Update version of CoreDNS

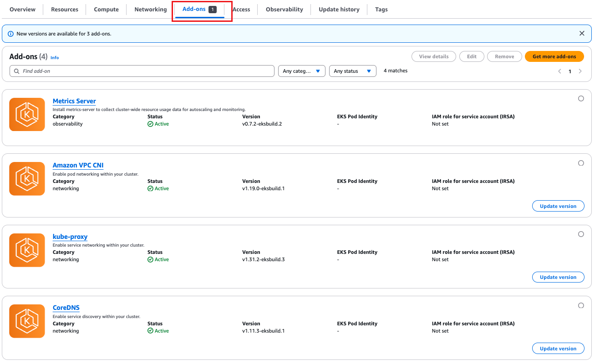click(x=558, y=349)
